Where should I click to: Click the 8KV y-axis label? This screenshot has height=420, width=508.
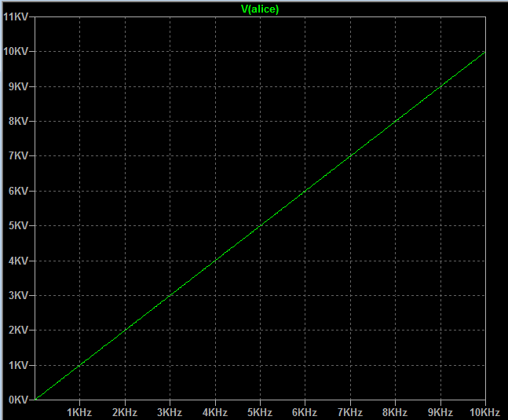(x=19, y=121)
